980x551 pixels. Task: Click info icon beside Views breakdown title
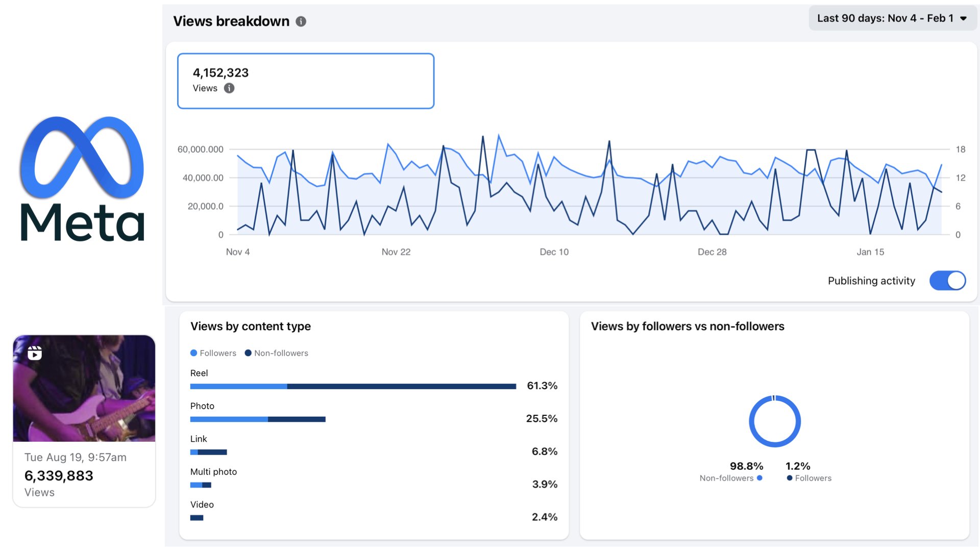coord(301,21)
